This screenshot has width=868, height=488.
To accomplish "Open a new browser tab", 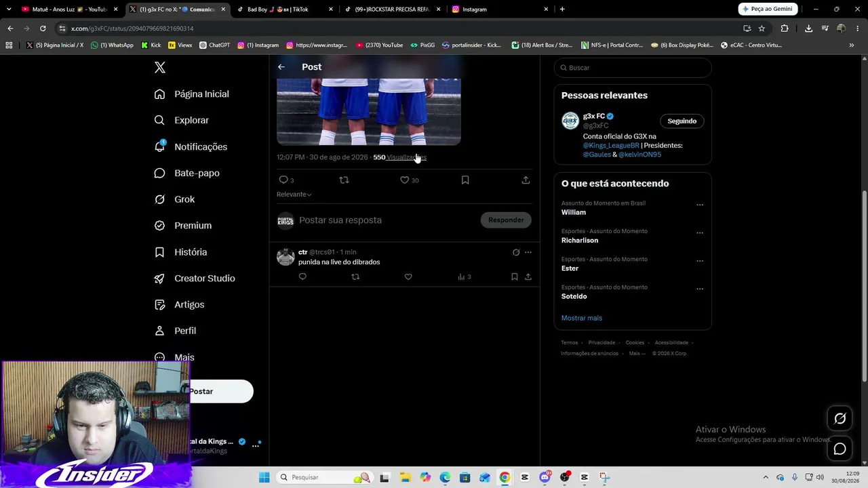I will click(x=562, y=9).
